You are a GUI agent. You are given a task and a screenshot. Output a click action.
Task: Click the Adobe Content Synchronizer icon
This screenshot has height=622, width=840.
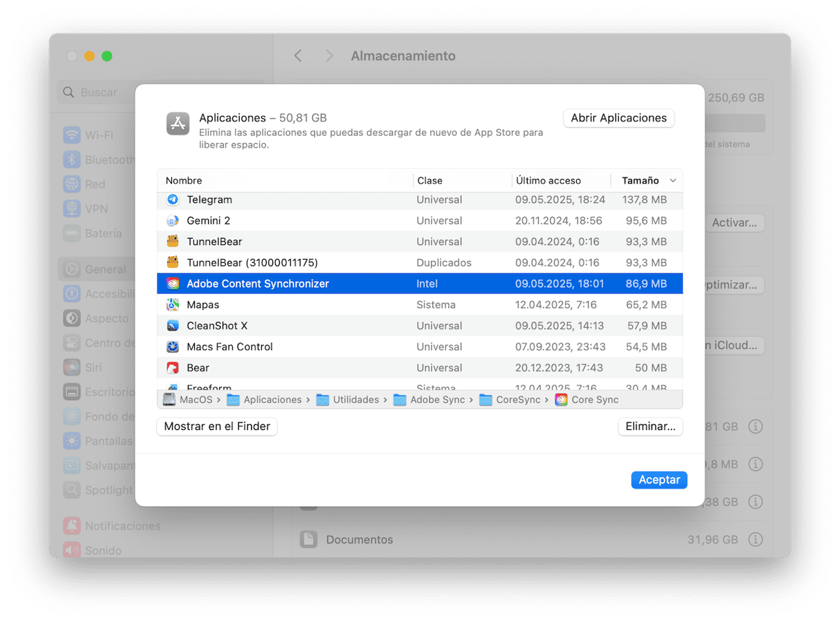click(173, 284)
